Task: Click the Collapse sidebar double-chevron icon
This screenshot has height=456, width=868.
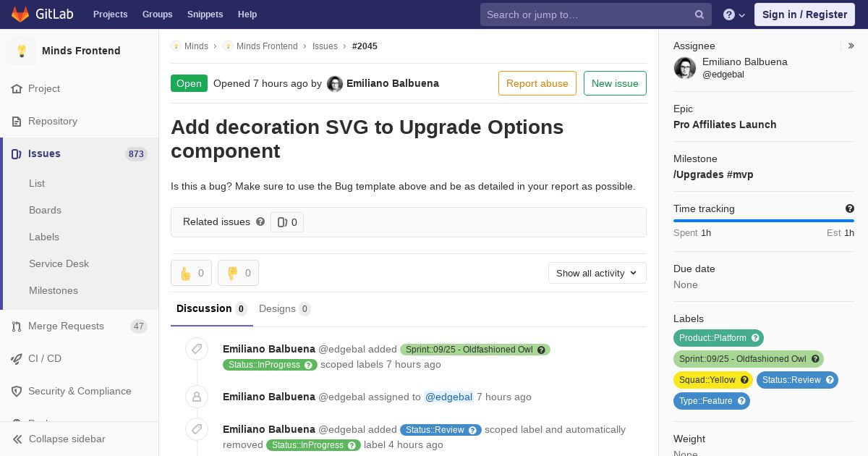Action: [x=17, y=439]
